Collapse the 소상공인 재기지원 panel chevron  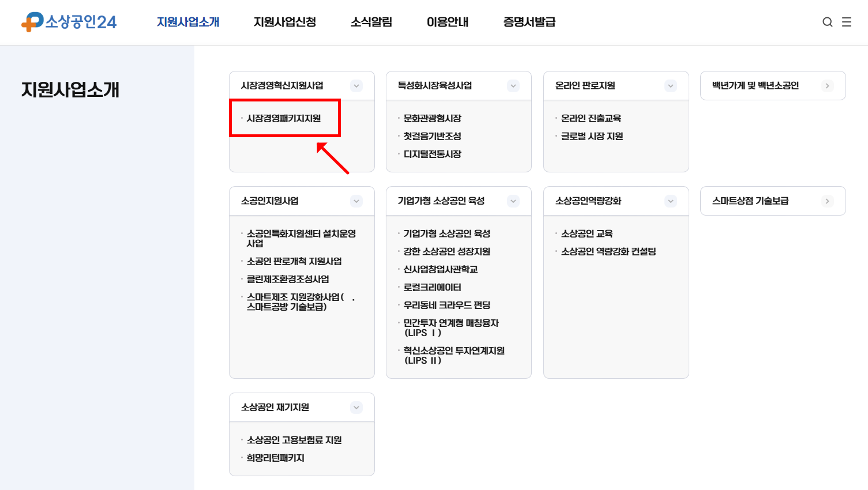(356, 407)
